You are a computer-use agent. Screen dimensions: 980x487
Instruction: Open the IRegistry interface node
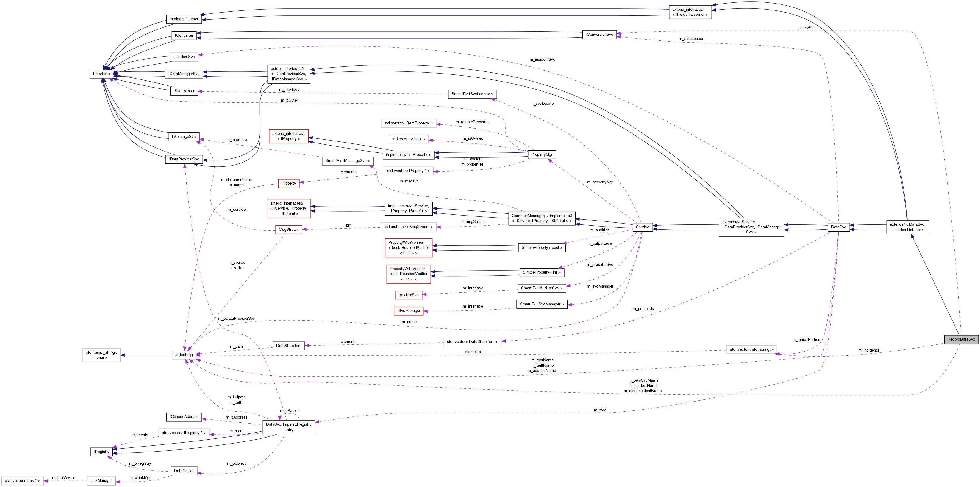click(101, 452)
